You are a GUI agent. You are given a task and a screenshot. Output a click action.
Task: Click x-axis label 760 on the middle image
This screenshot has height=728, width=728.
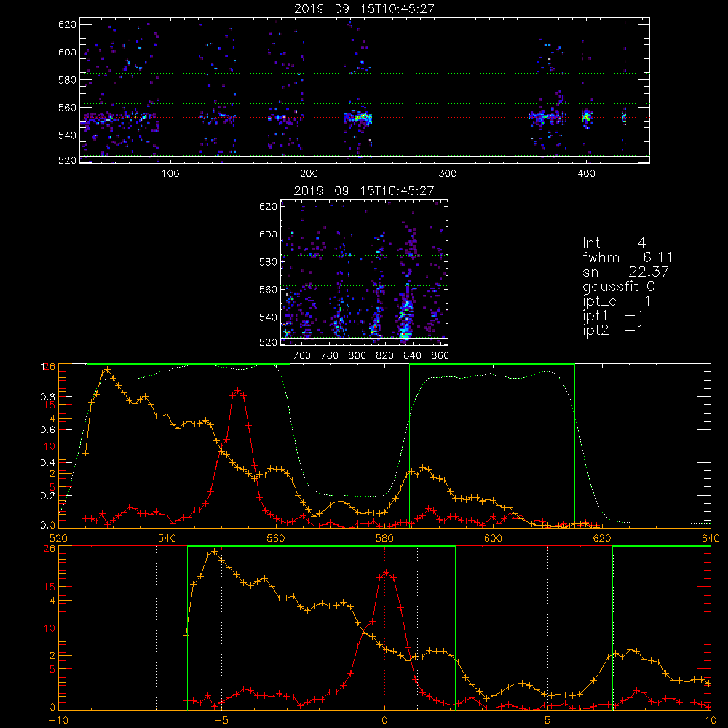[302, 356]
